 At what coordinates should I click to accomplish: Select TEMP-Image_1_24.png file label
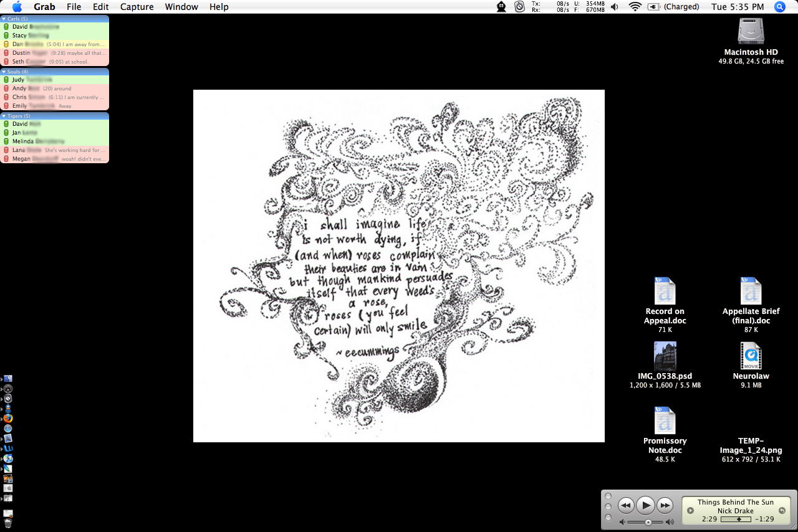click(751, 445)
